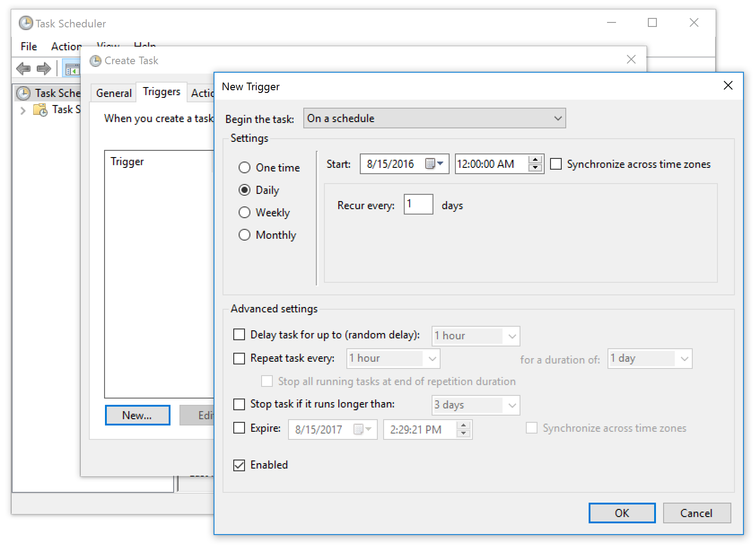Click Create Task title bar icon

[95, 61]
